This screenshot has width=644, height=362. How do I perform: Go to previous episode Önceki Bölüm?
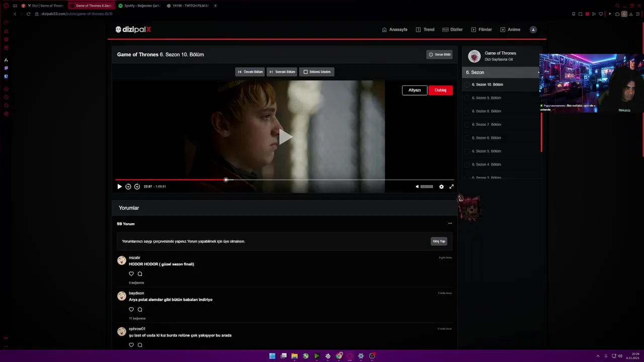250,72
